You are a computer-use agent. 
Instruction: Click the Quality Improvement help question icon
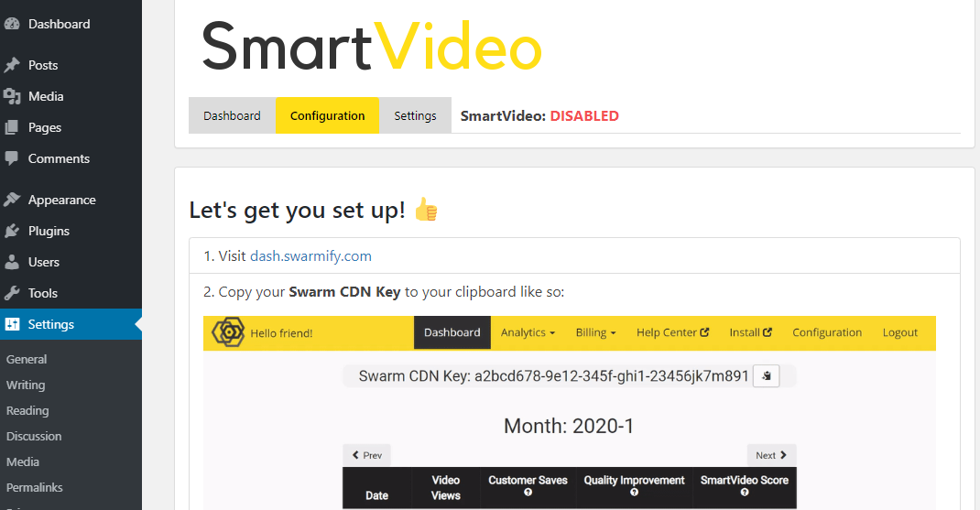pyautogui.click(x=635, y=493)
